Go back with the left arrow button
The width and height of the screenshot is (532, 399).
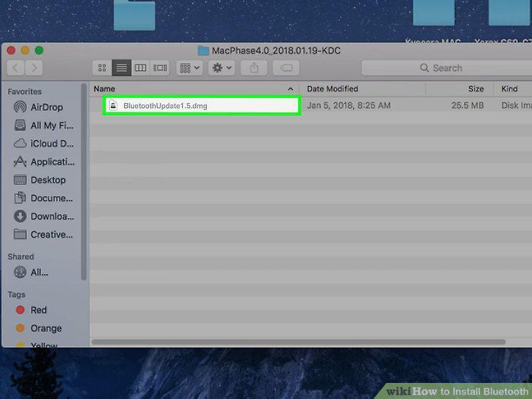click(x=15, y=68)
